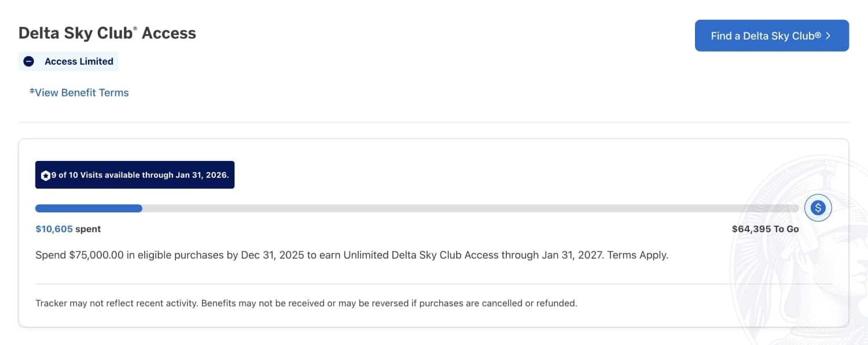This screenshot has width=868, height=345.
Task: Select the Delta Sky Club Access heading
Action: (106, 33)
